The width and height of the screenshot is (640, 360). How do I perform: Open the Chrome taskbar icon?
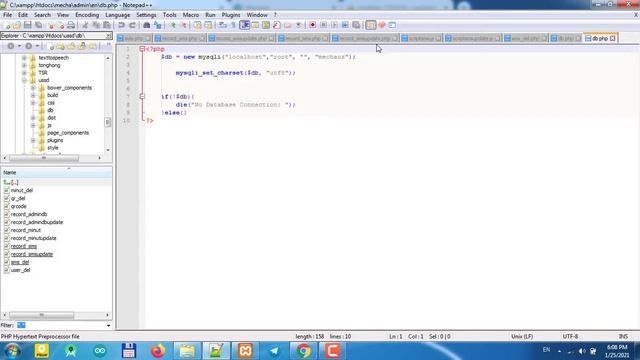click(303, 351)
